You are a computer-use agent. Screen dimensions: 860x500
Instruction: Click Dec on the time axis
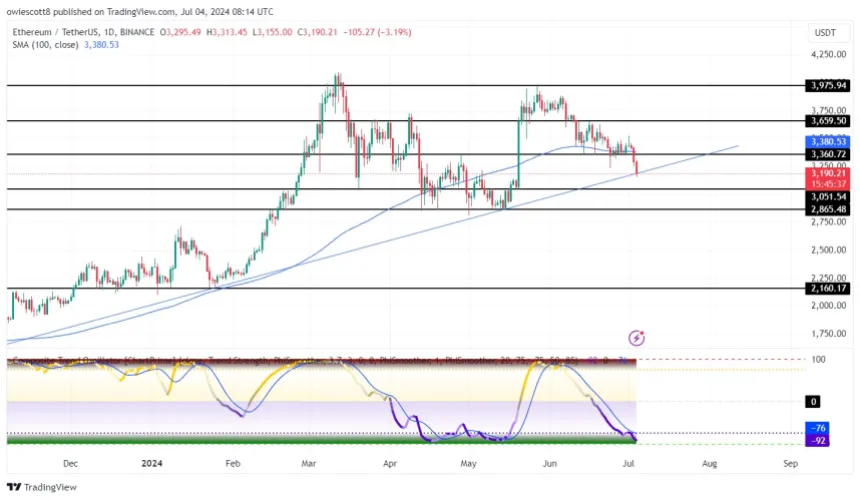tap(70, 463)
